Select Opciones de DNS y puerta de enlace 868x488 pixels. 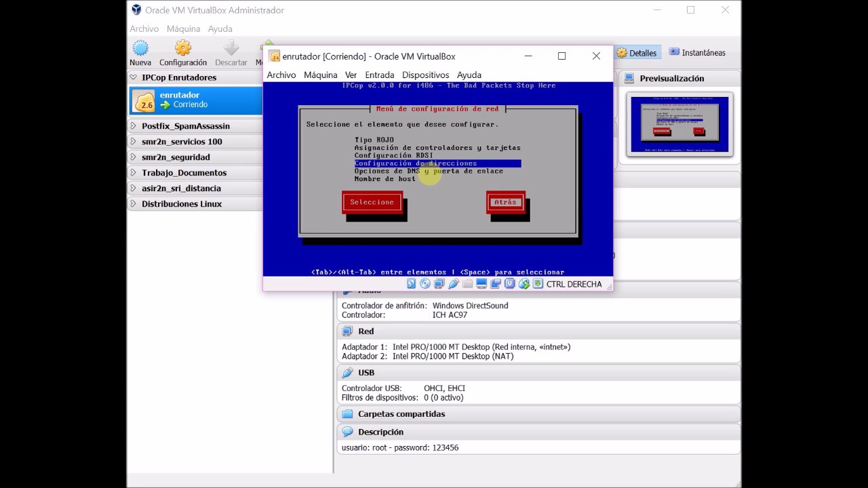pos(429,171)
